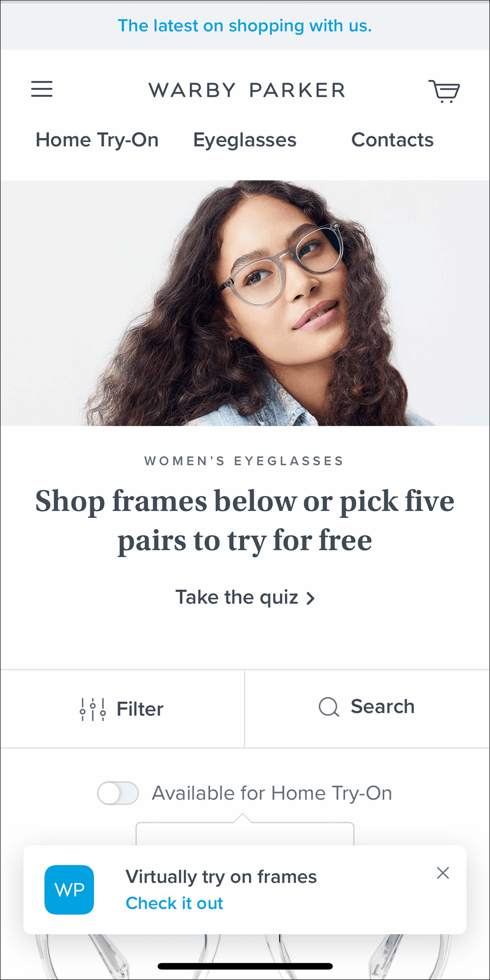Click the Check it out link
Viewport: 490px width, 980px height.
[174, 903]
